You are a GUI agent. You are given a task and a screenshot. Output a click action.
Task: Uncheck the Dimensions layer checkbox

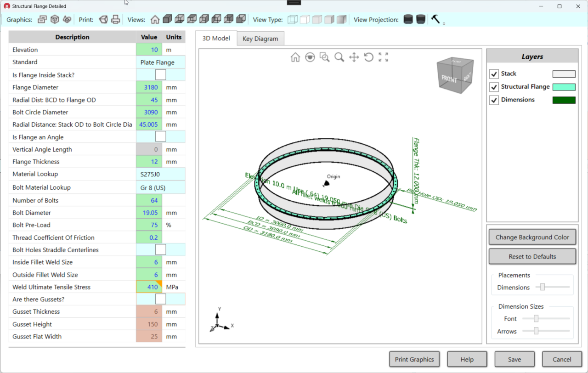click(x=494, y=100)
